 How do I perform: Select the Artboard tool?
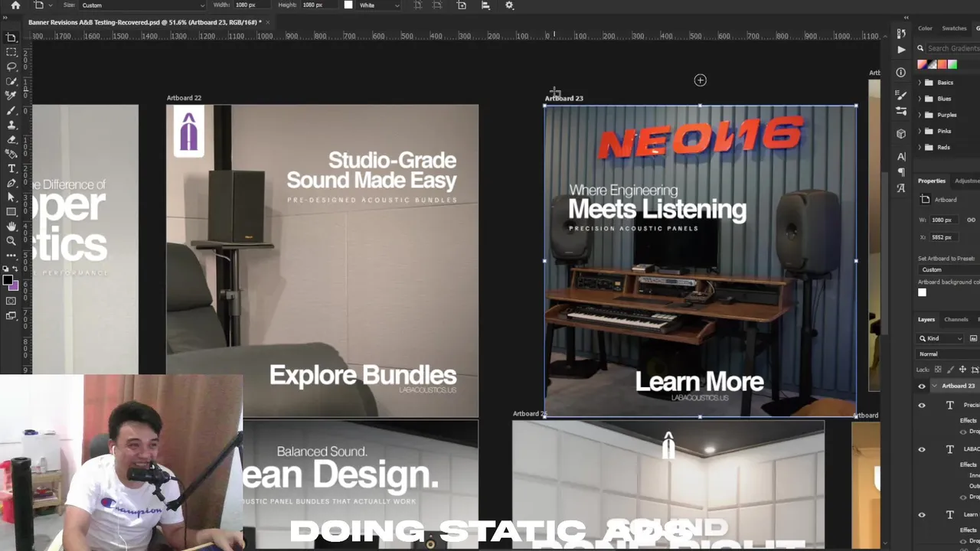[11, 37]
